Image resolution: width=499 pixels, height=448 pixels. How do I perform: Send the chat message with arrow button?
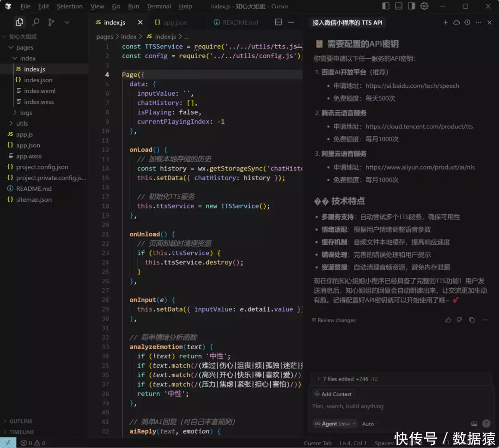pos(486,424)
